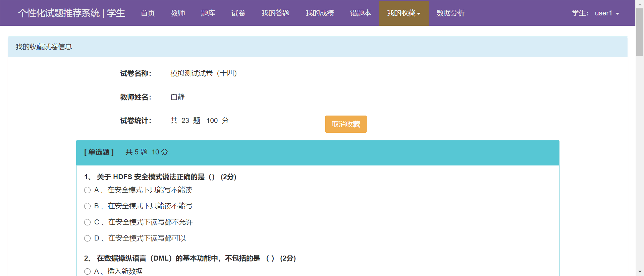644x276 pixels.
Task: Expand the 我的收藏 dropdown menu
Action: pyautogui.click(x=404, y=13)
